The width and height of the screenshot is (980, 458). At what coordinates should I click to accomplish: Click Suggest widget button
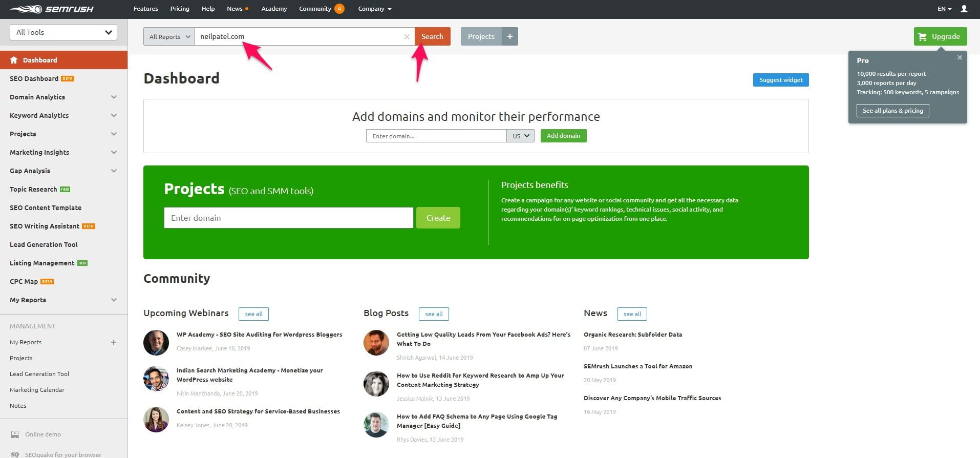click(781, 80)
